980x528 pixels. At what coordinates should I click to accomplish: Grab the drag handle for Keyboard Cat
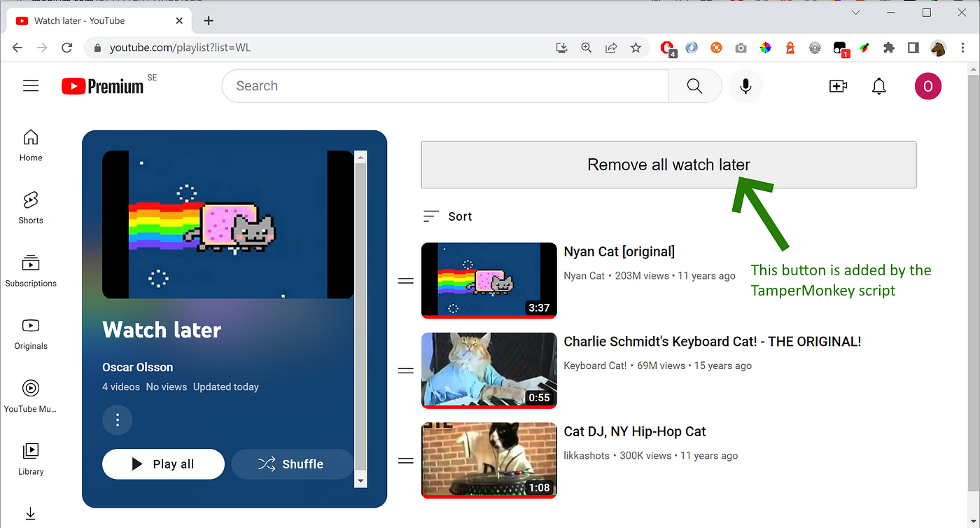(406, 370)
